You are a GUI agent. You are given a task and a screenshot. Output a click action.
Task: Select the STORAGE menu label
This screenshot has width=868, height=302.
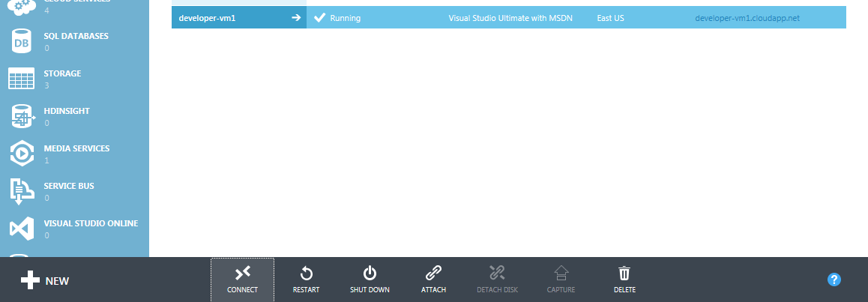tap(62, 73)
